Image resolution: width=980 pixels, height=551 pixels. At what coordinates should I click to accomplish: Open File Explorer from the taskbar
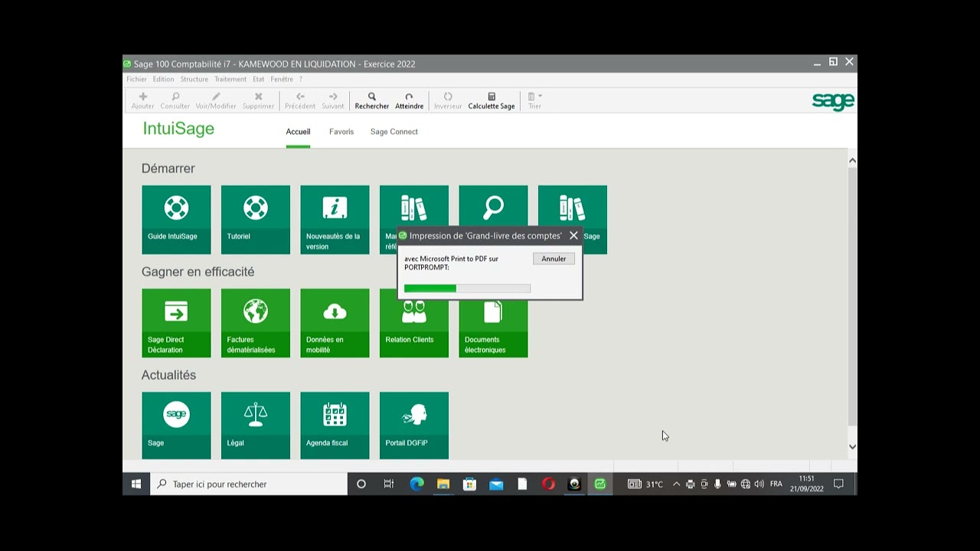pyautogui.click(x=443, y=484)
